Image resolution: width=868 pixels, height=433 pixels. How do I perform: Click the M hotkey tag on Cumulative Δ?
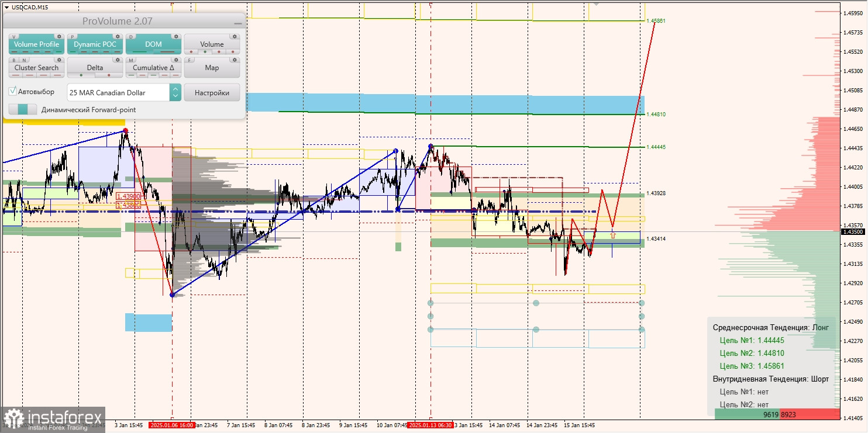(131, 60)
